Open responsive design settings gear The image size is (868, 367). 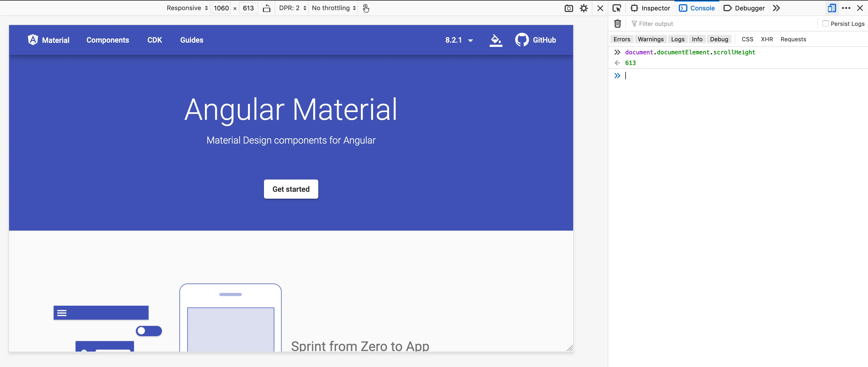tap(584, 9)
